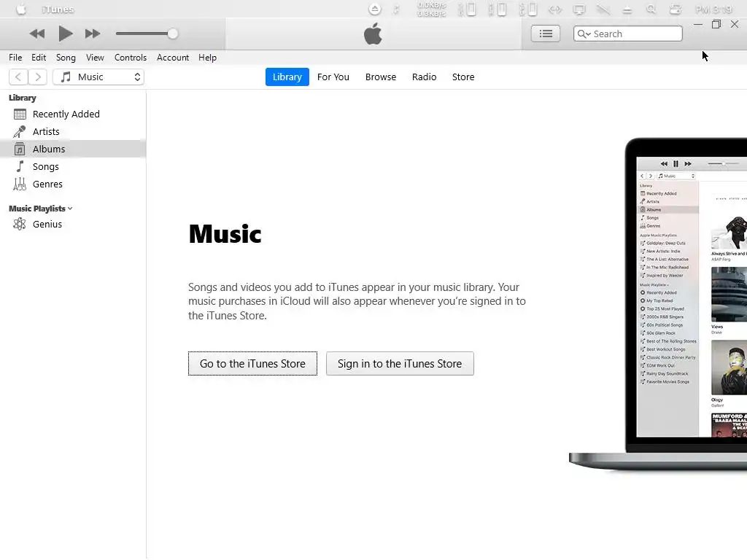Image resolution: width=747 pixels, height=560 pixels.
Task: Switch to the For You tab
Action: 333,77
